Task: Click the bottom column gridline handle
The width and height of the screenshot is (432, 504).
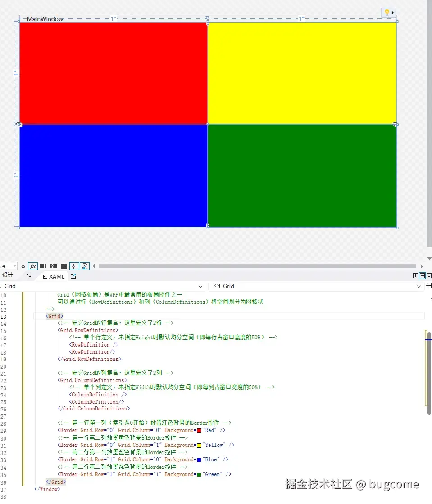Action: [x=208, y=226]
